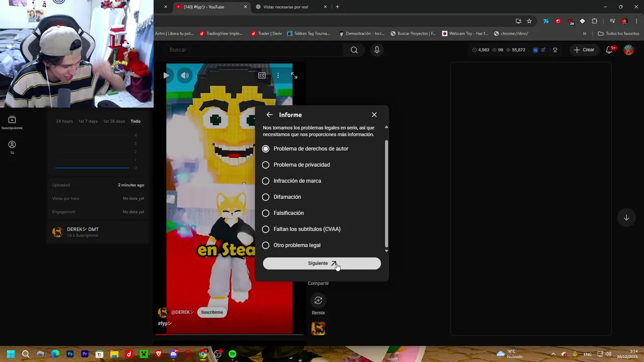
Task: Click the #fyp hashtag text
Action: pos(165,323)
